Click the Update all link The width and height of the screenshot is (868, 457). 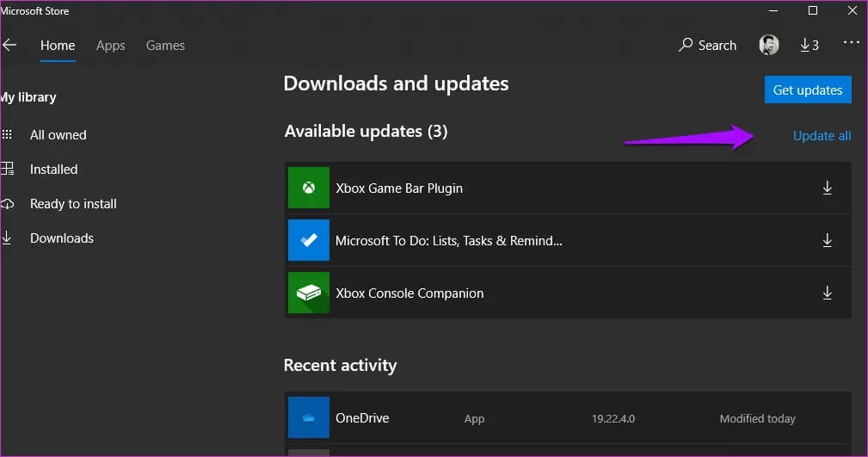822,136
